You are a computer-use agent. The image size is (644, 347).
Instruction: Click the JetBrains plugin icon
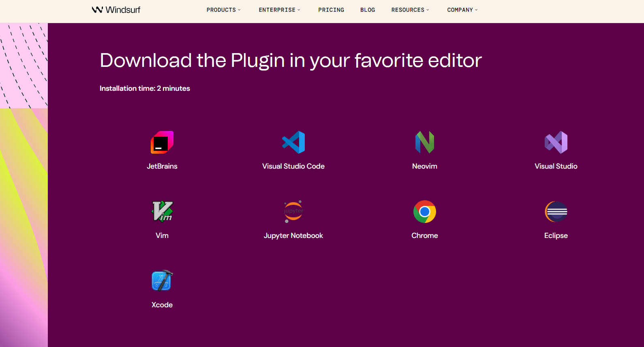tap(162, 142)
